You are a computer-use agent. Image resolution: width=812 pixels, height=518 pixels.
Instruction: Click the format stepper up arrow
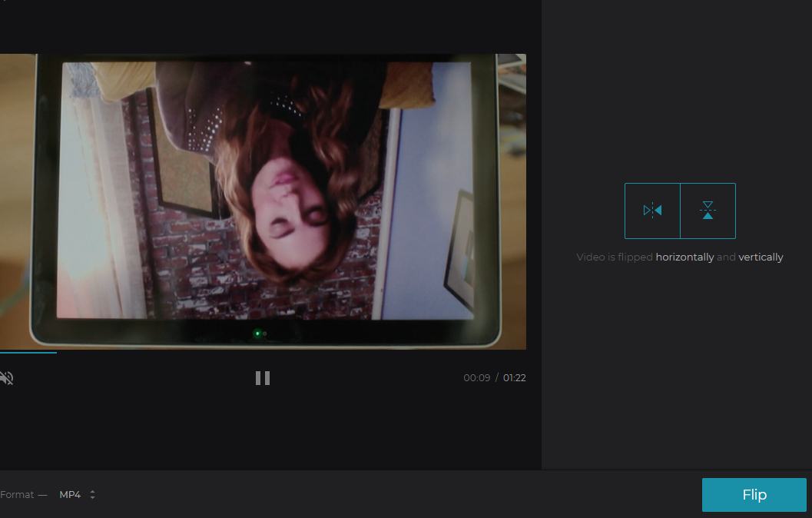point(92,491)
